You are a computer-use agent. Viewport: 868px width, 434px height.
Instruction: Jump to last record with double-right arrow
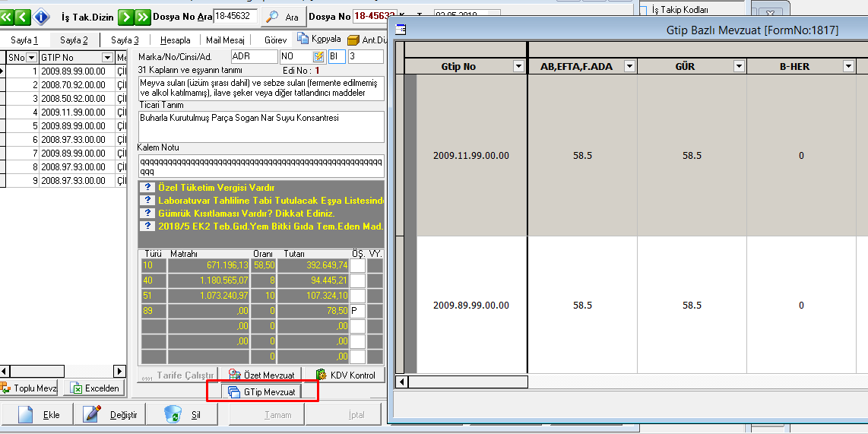coord(143,16)
